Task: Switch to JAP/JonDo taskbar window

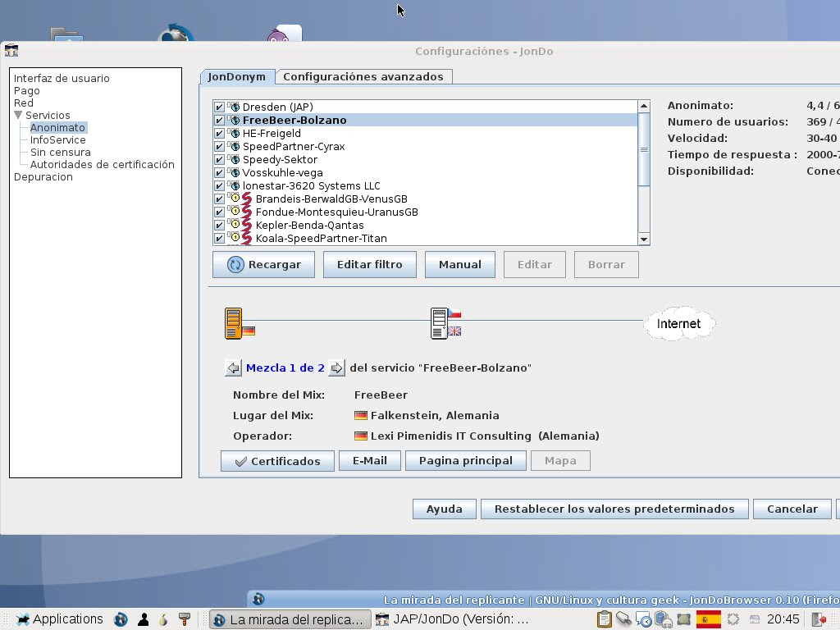Action: [453, 619]
